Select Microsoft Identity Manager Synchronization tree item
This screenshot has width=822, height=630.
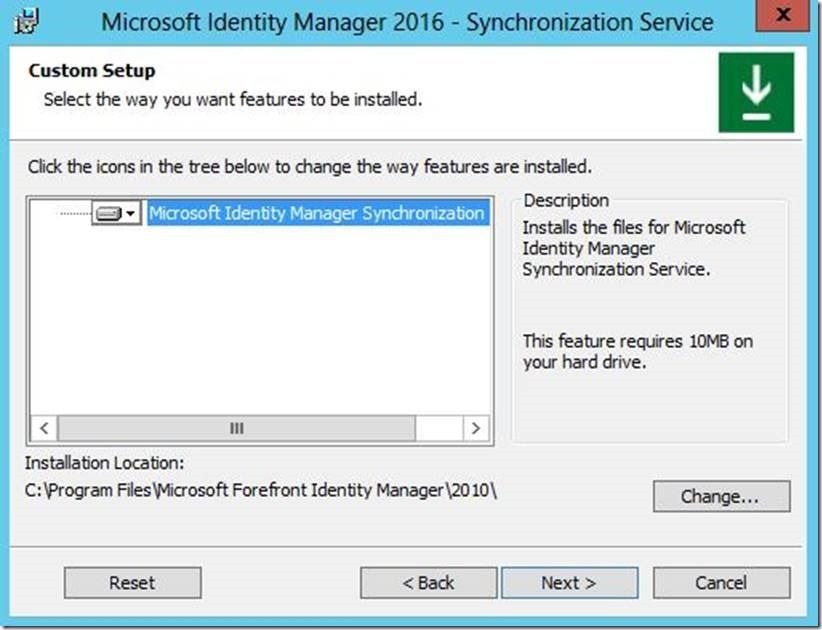[318, 213]
